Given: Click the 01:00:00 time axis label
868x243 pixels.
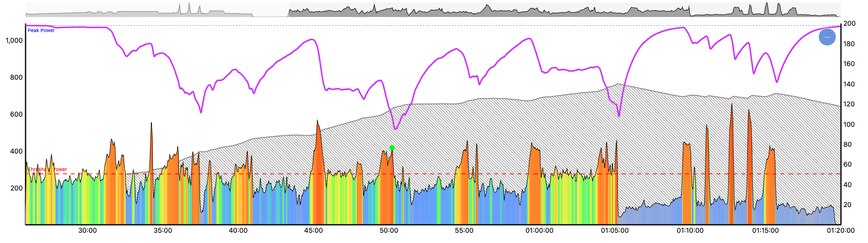Looking at the screenshot, I should 539,231.
